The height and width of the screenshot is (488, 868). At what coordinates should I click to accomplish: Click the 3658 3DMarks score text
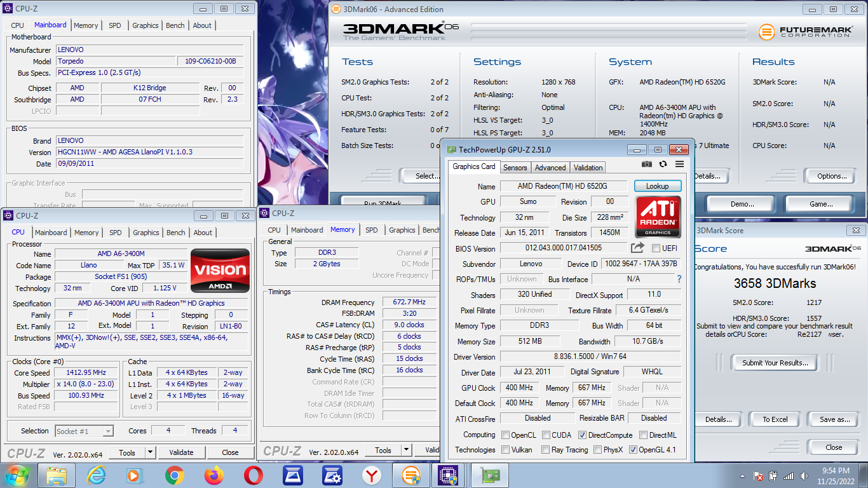coord(775,283)
